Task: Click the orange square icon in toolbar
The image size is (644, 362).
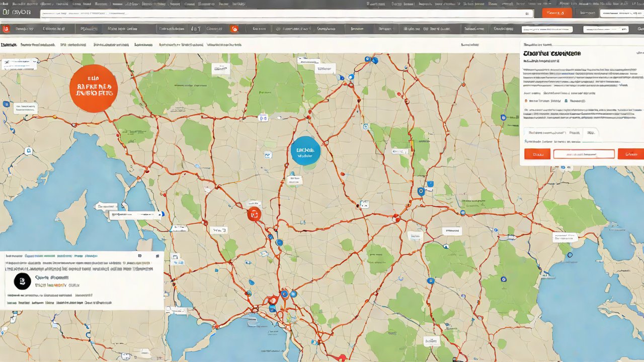Action: click(x=7, y=29)
